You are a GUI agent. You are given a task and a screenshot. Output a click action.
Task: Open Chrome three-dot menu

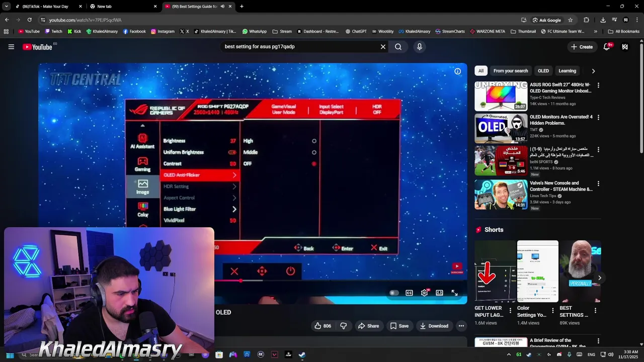point(636,20)
